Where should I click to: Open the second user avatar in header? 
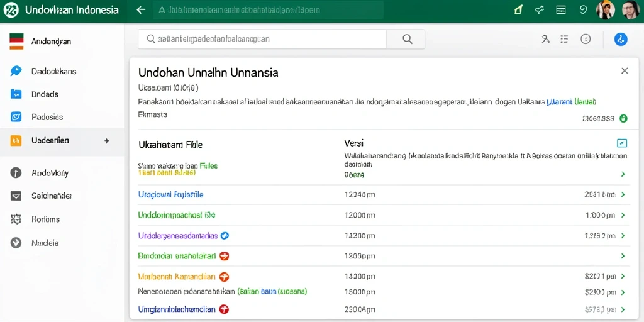click(630, 10)
